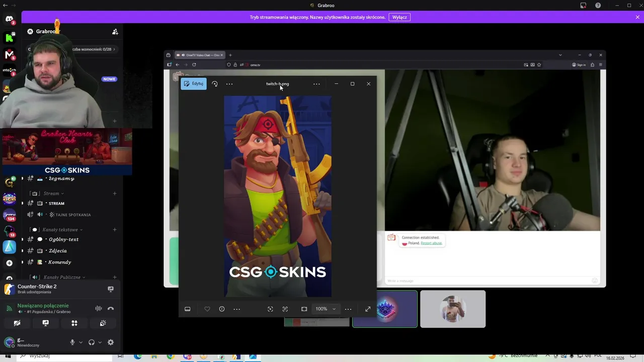Mute the Discord microphone

coord(72,342)
